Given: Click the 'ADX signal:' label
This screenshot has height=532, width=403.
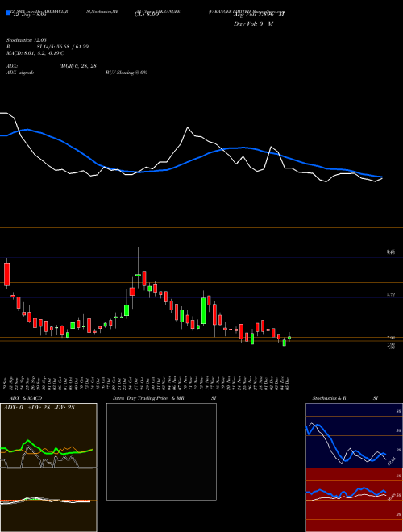Looking at the screenshot, I should point(20,73).
